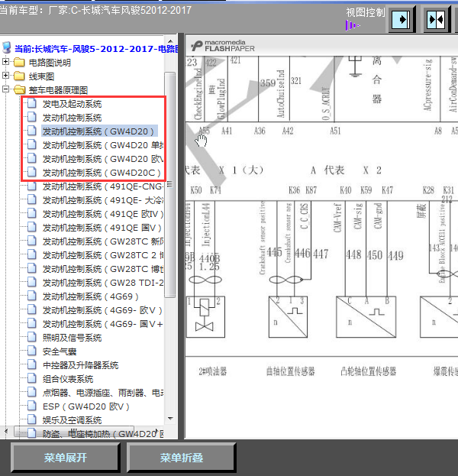Open 发动机控制系统 (GW28 TDI-2 entry
This screenshot has height=476, width=458.
(103, 283)
